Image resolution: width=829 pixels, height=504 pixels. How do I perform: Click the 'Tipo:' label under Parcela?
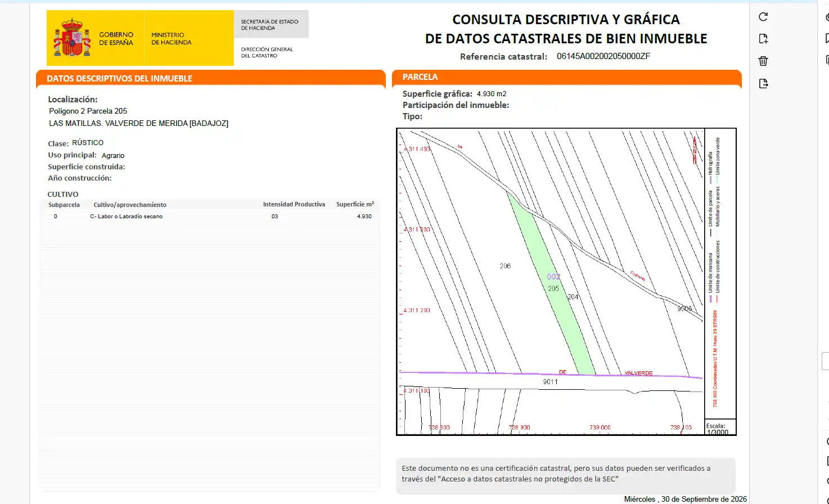click(x=412, y=116)
